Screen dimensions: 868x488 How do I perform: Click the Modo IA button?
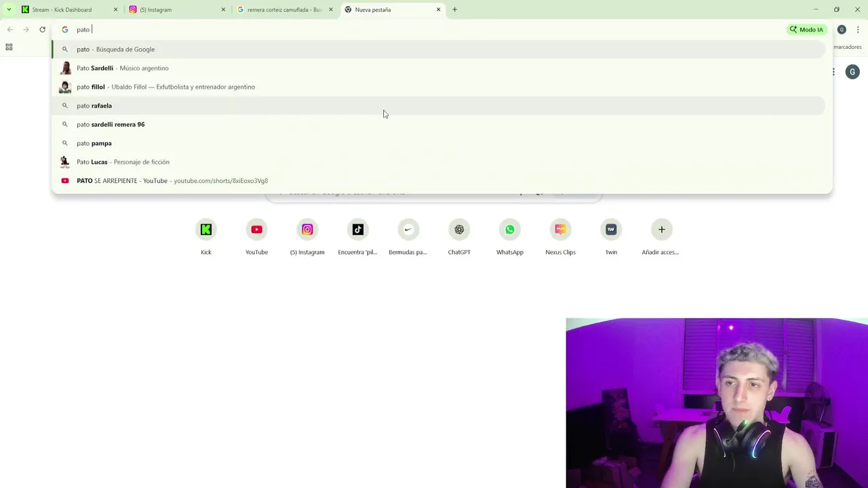(x=806, y=29)
